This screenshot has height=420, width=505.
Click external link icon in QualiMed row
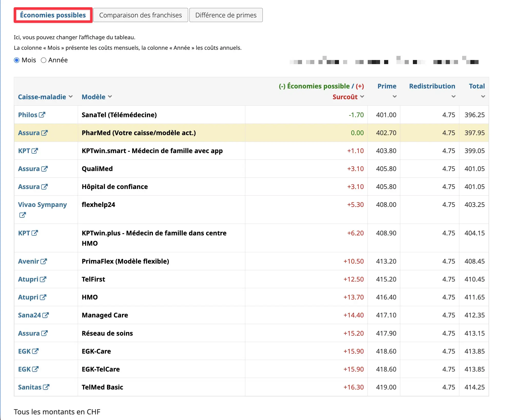pos(44,168)
